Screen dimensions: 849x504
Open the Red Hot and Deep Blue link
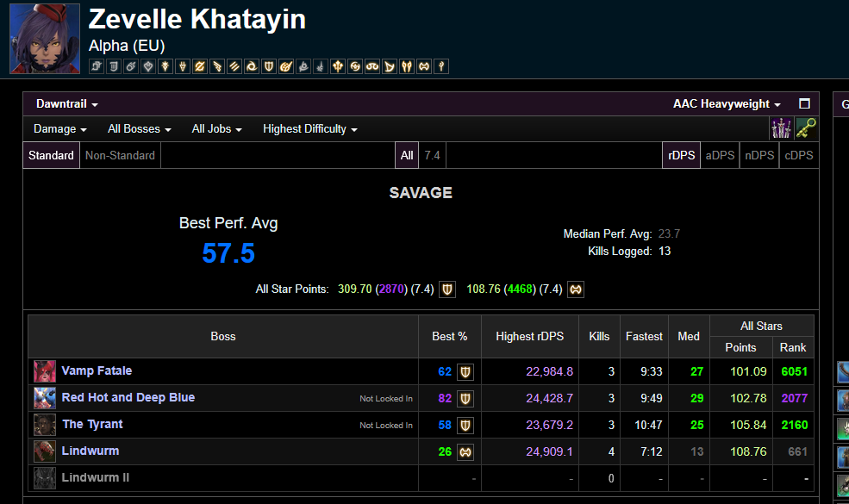(128, 397)
